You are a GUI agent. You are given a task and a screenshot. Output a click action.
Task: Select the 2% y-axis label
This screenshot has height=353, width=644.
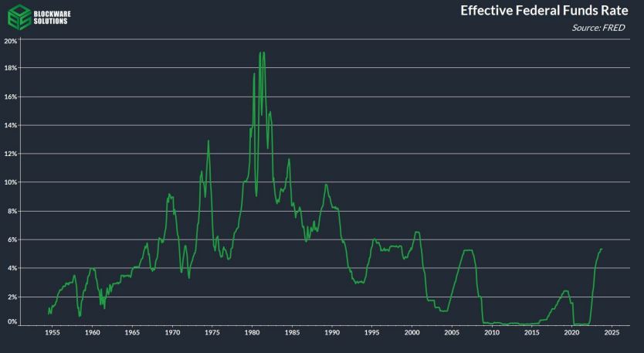[x=11, y=297]
